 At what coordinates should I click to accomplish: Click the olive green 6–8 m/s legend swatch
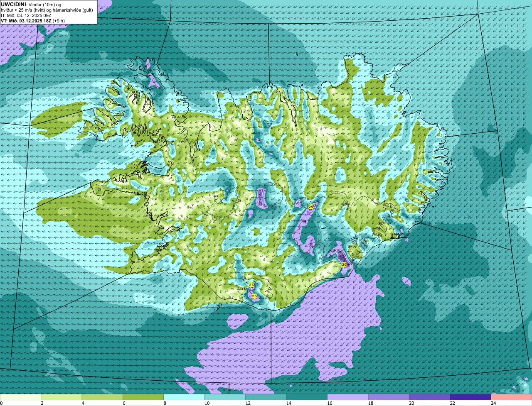point(143,397)
